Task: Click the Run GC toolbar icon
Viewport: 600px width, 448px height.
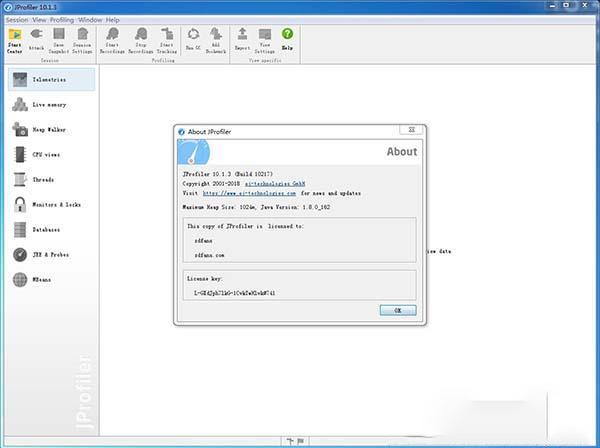Action: (x=193, y=40)
